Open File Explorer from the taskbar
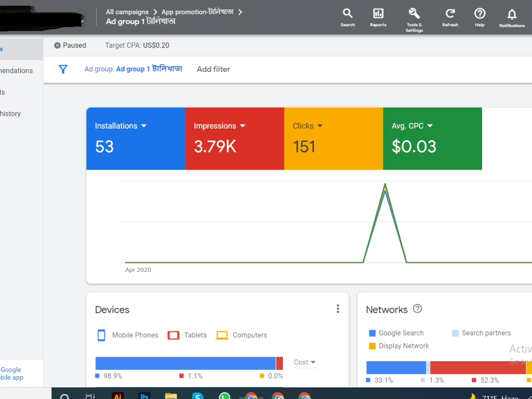532x399 pixels. (171, 396)
